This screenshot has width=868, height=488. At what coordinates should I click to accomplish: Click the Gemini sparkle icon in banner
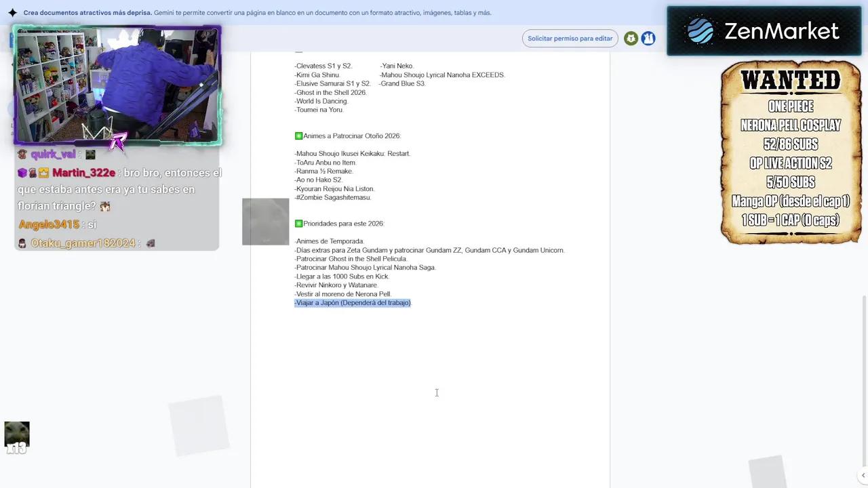[x=12, y=13]
